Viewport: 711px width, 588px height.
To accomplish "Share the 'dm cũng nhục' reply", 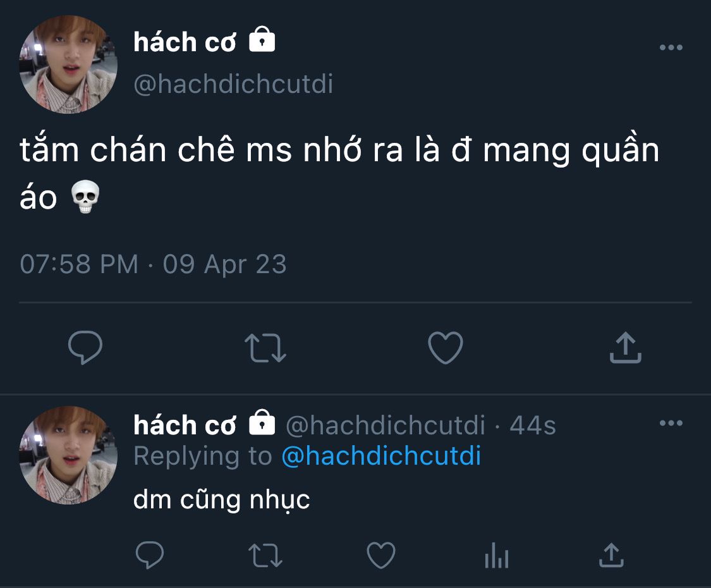I will click(611, 555).
